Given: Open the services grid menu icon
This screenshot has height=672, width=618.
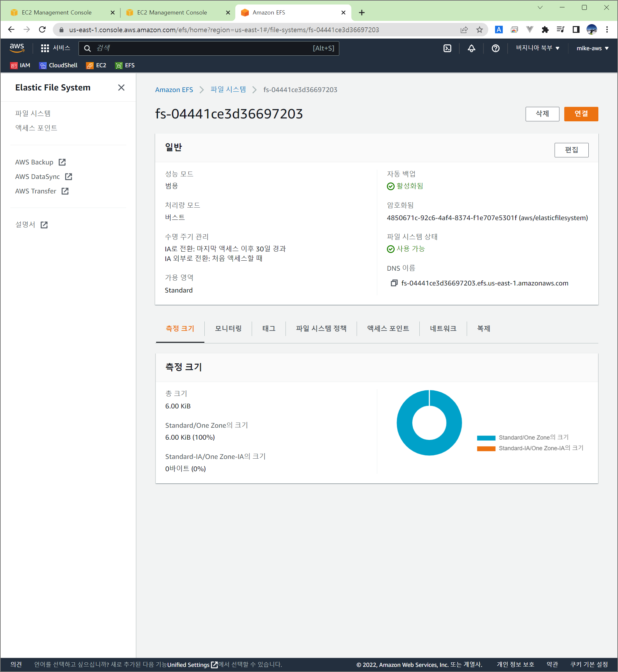Looking at the screenshot, I should click(45, 48).
